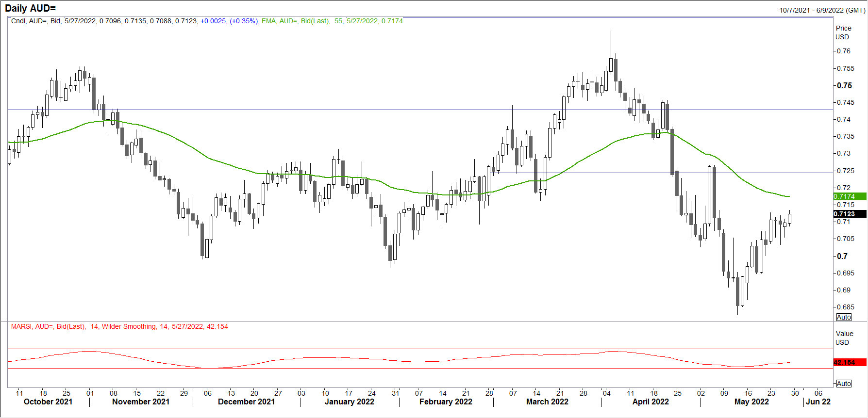The width and height of the screenshot is (868, 418).
Task: Click the "29" date tick on the time axis
Action: 184,393
